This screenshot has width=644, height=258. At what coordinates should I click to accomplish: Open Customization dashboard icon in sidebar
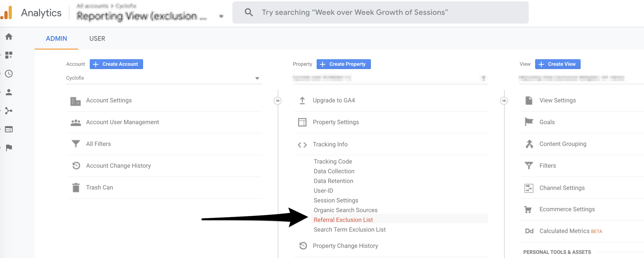(9, 55)
